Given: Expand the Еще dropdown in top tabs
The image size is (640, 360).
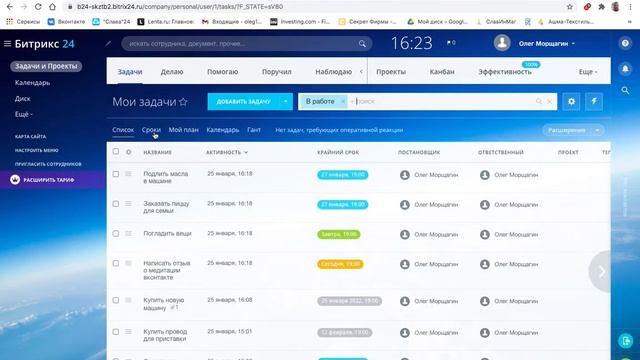Looking at the screenshot, I should (x=588, y=71).
